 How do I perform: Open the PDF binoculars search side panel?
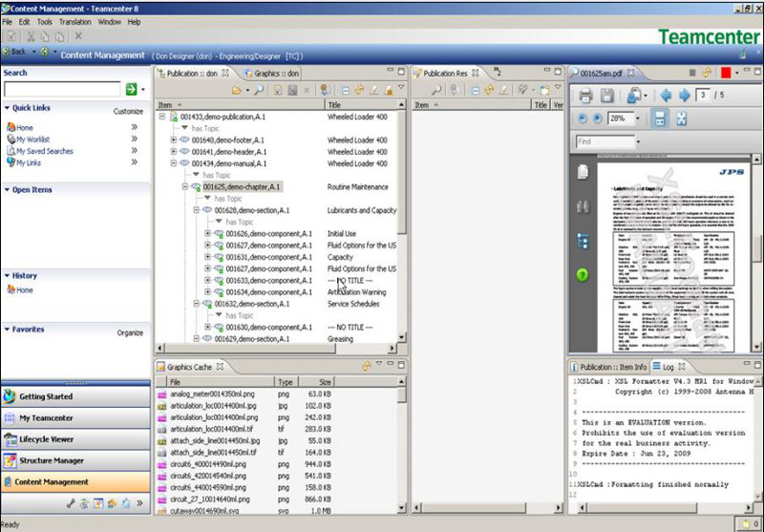[583, 206]
